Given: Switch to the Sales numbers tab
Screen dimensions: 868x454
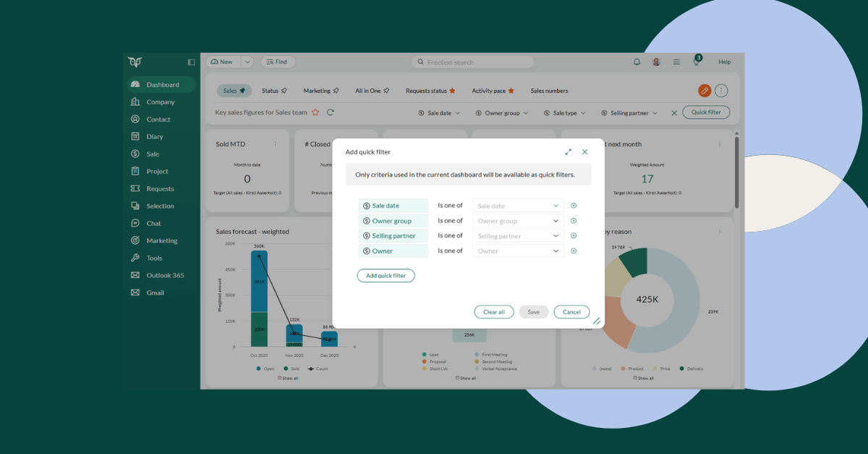Looking at the screenshot, I should (x=549, y=91).
